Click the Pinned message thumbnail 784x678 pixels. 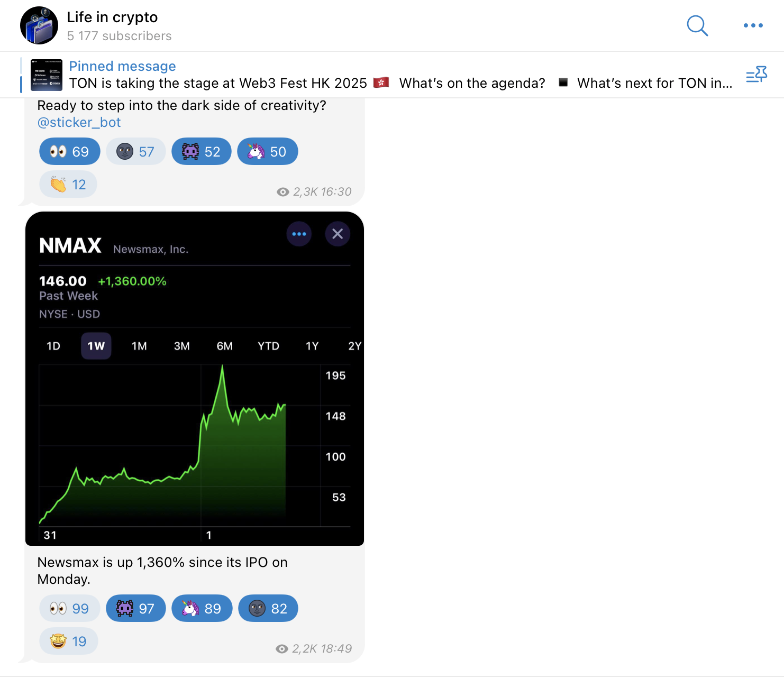(47, 75)
